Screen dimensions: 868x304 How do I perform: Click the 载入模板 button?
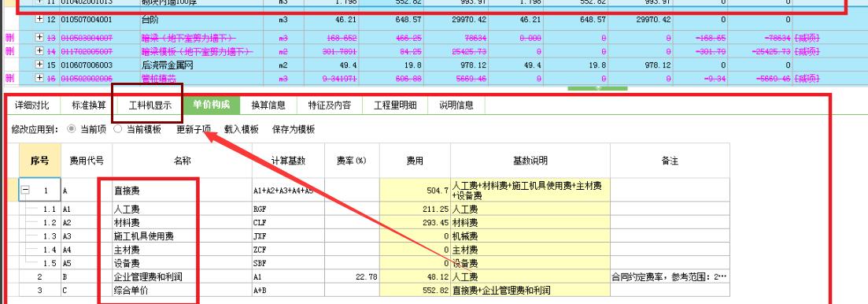(242, 130)
